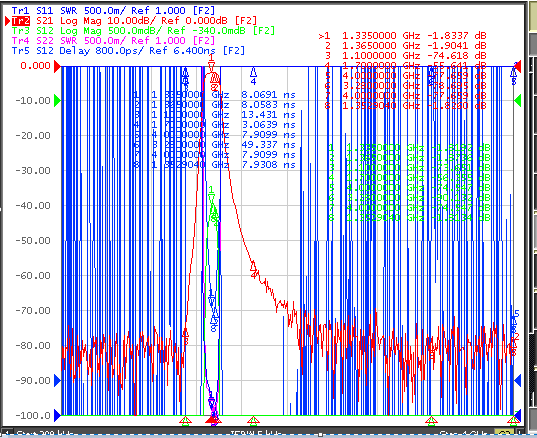Click the red marker 2 readout -1.9041 dB

(457, 46)
